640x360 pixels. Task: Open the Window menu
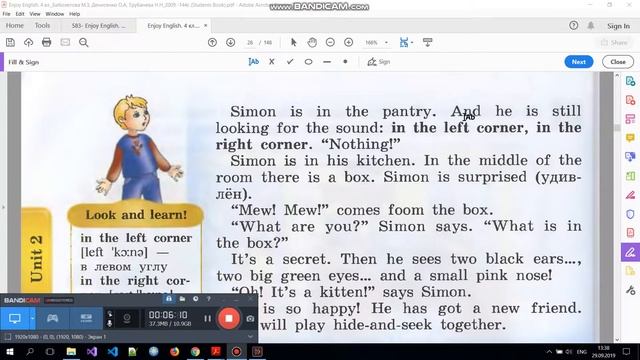click(55, 14)
